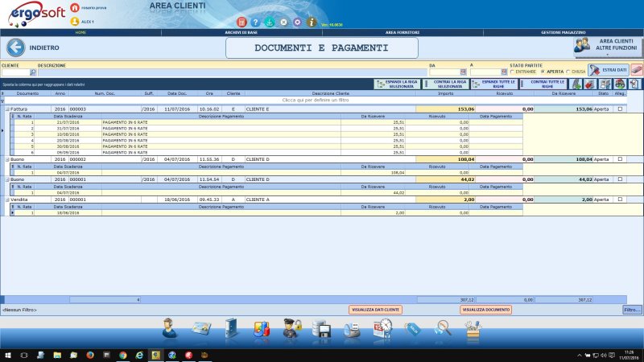Open settings with the purple gear icon

(297, 23)
